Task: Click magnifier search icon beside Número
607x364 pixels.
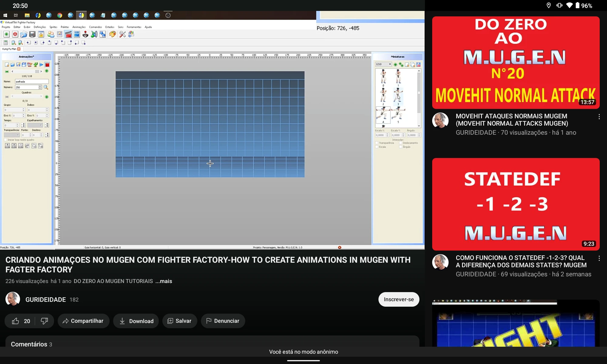Action: pyautogui.click(x=46, y=87)
